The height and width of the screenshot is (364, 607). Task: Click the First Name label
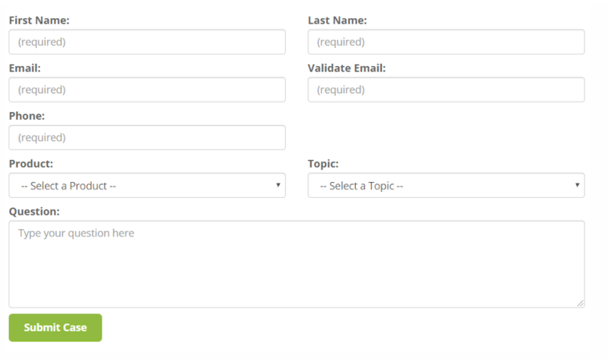39,20
